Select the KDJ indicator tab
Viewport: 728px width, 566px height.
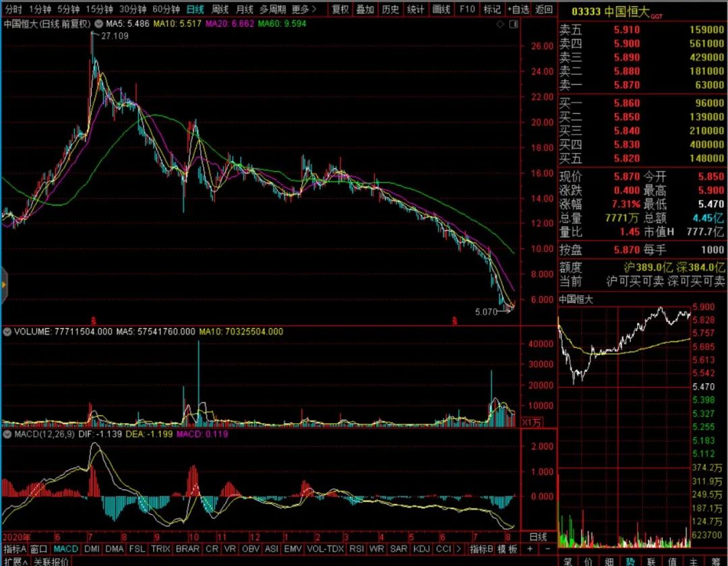[421, 548]
